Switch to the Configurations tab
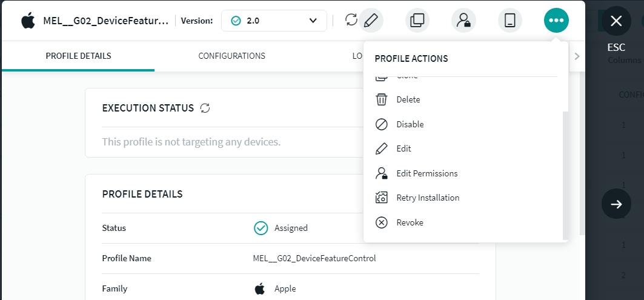The image size is (644, 300). pyautogui.click(x=231, y=56)
